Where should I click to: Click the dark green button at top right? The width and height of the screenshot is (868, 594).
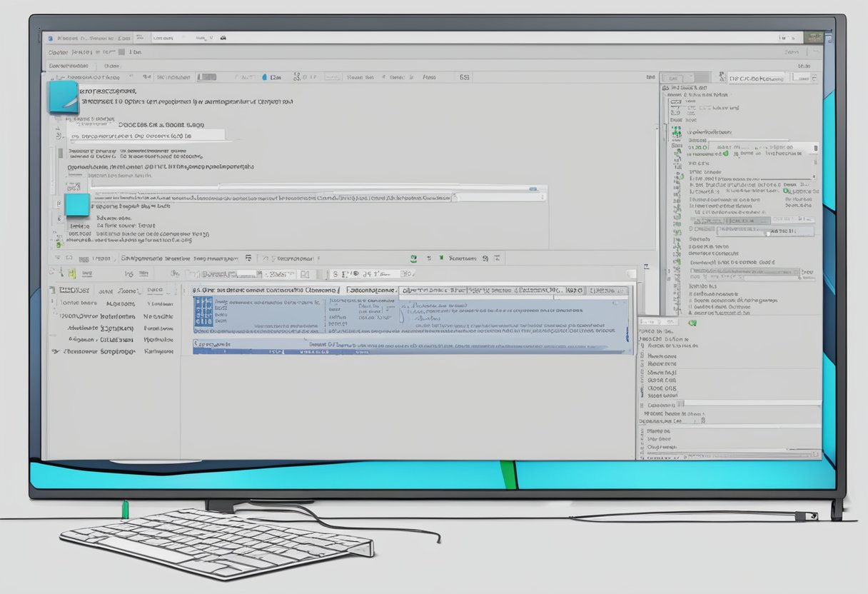812,37
